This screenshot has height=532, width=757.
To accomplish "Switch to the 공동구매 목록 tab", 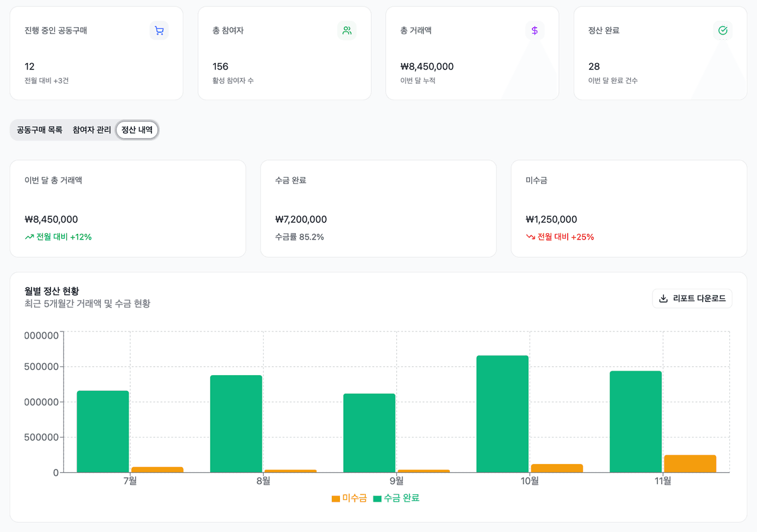I will pos(40,130).
